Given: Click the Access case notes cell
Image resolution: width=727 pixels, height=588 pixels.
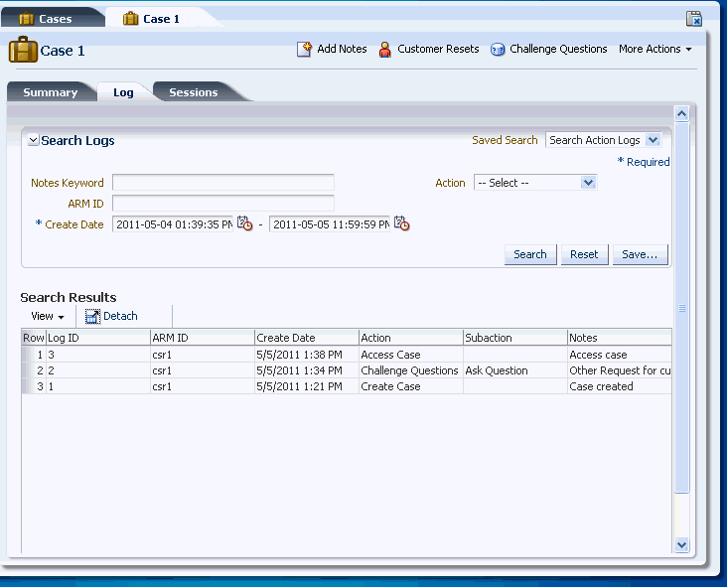Looking at the screenshot, I should click(x=620, y=355).
